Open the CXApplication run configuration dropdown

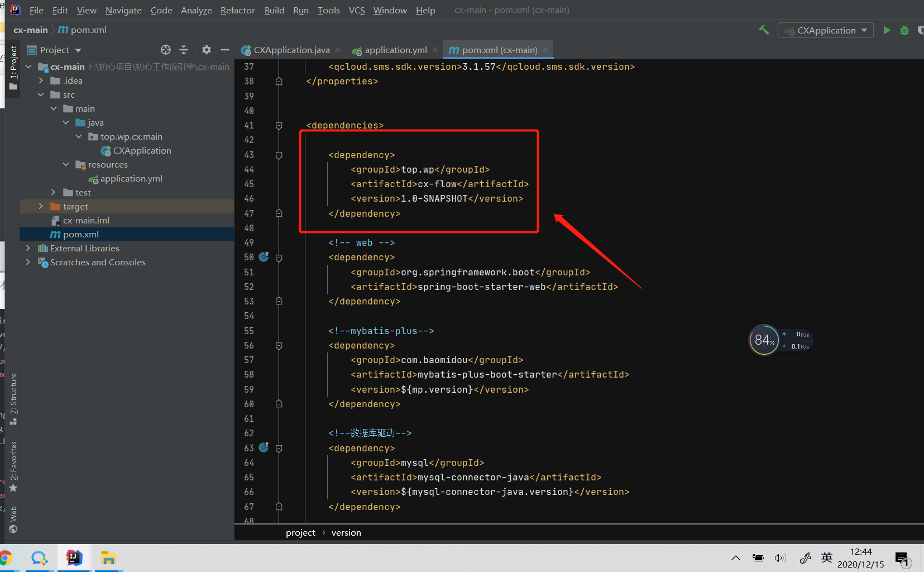click(x=826, y=30)
